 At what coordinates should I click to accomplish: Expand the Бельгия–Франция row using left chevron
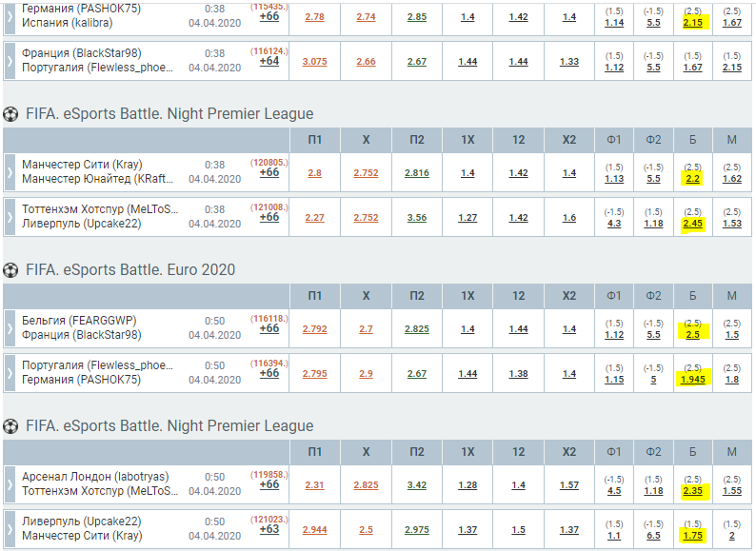(x=10, y=328)
